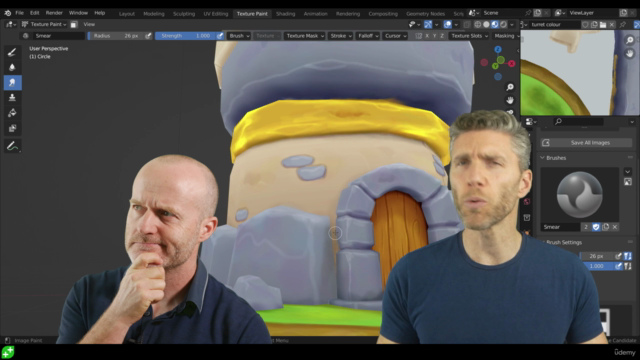Switch to the Shading workspace tab

click(x=285, y=13)
